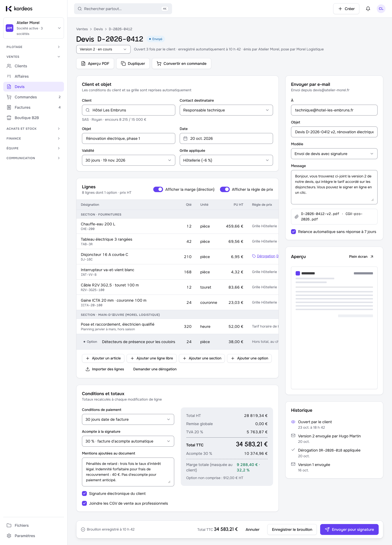Click the calendar icon in Date field

[x=185, y=138]
